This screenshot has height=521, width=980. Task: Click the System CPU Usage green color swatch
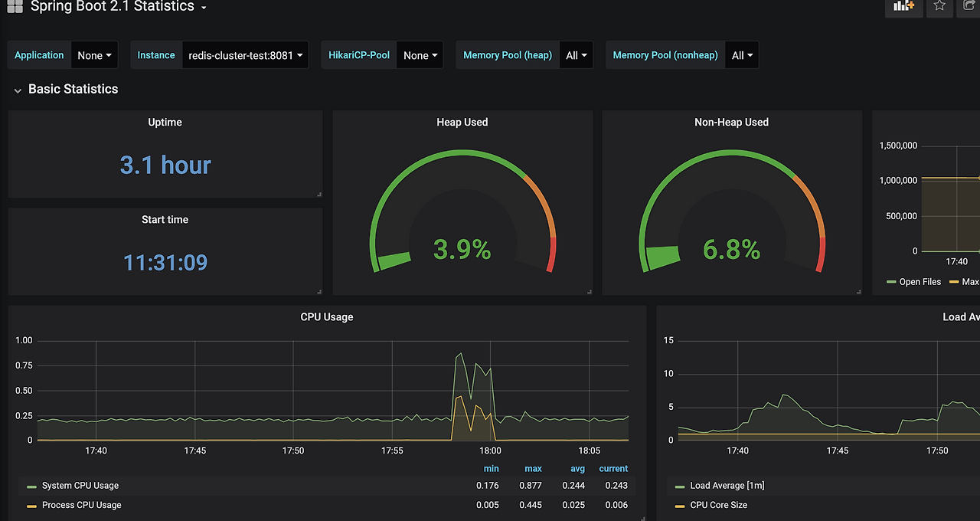click(31, 487)
